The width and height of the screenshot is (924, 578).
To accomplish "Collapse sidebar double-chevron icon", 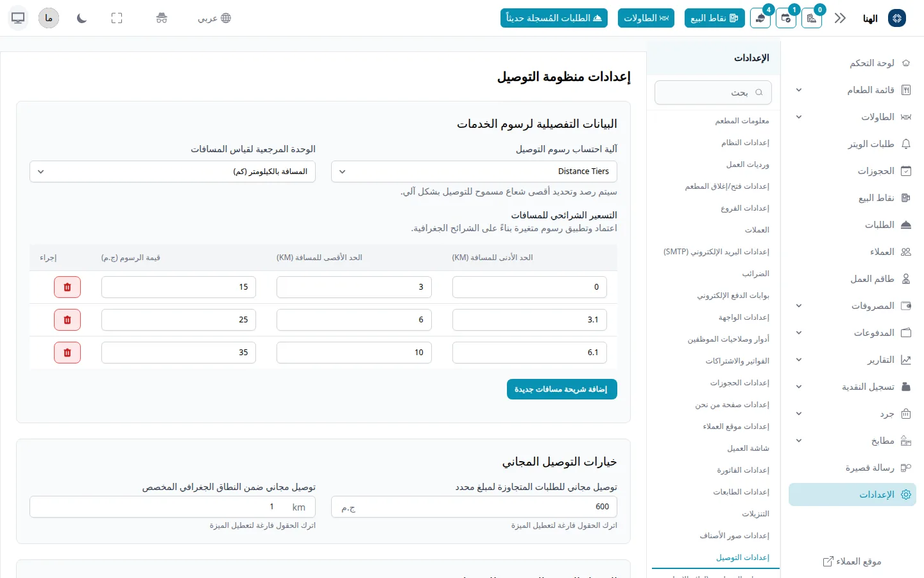I will click(x=840, y=18).
